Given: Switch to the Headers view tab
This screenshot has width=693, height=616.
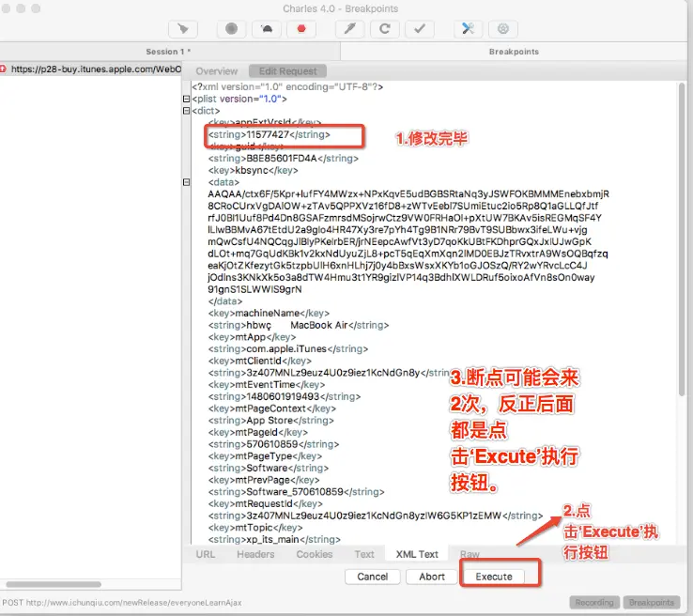Looking at the screenshot, I should 255,554.
